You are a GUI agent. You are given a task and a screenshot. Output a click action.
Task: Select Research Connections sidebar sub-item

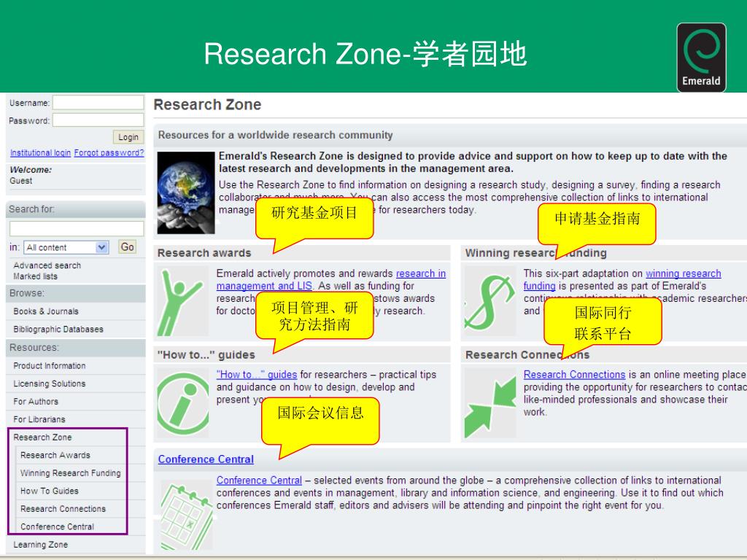pyautogui.click(x=63, y=508)
